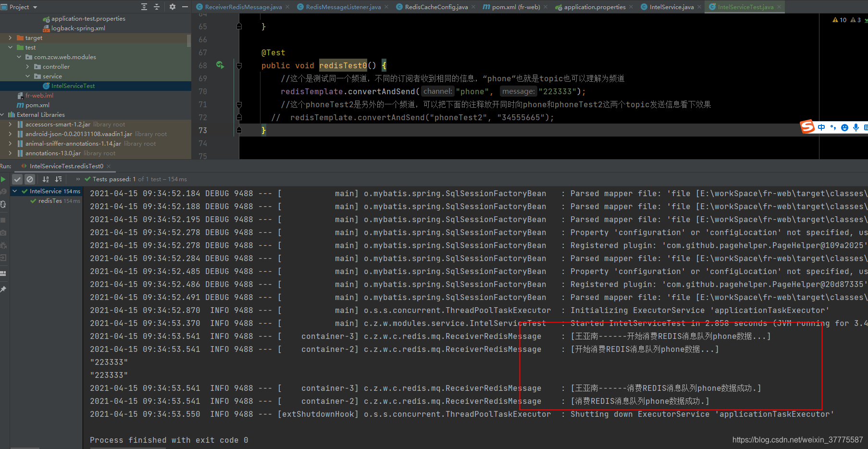Collapse the service package
The width and height of the screenshot is (868, 449).
27,76
